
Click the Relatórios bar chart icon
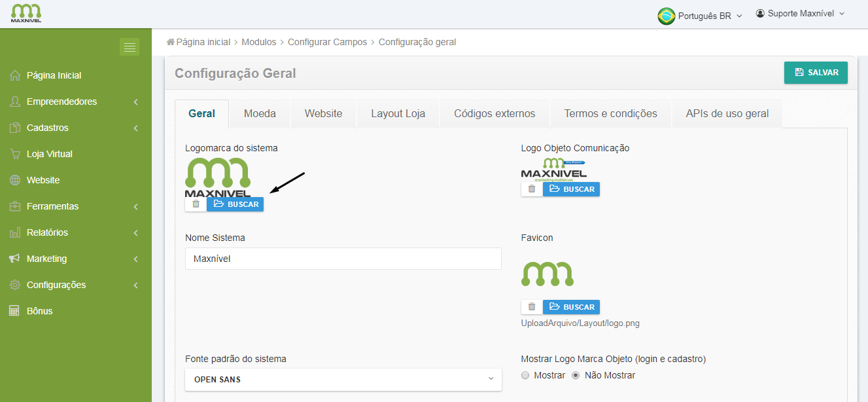[x=15, y=232]
